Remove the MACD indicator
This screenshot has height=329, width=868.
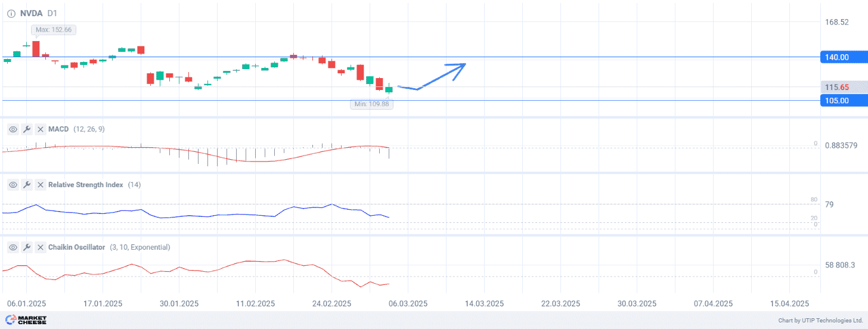[40, 129]
